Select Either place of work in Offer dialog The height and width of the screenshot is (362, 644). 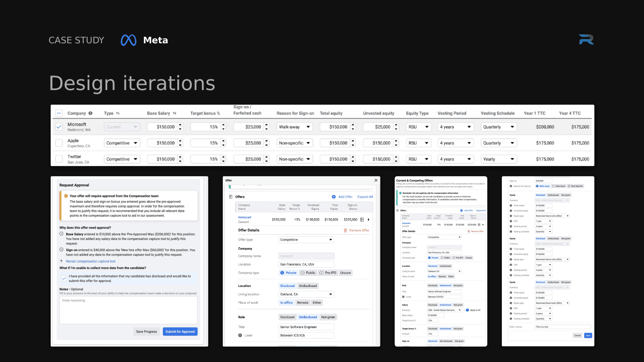click(317, 303)
